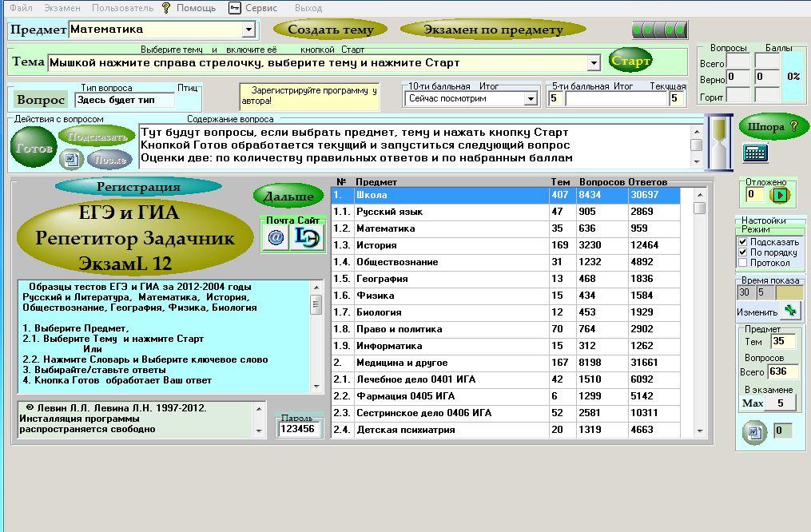Select the Физика row
The image size is (811, 532).
click(505, 296)
